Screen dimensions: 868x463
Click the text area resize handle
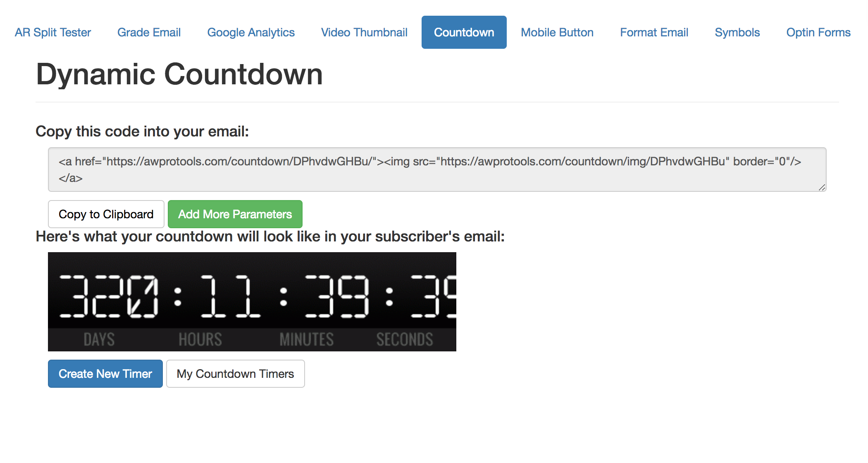coord(822,187)
